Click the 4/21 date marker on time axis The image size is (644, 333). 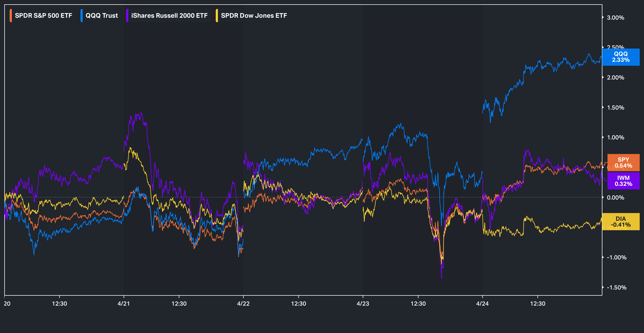124,303
